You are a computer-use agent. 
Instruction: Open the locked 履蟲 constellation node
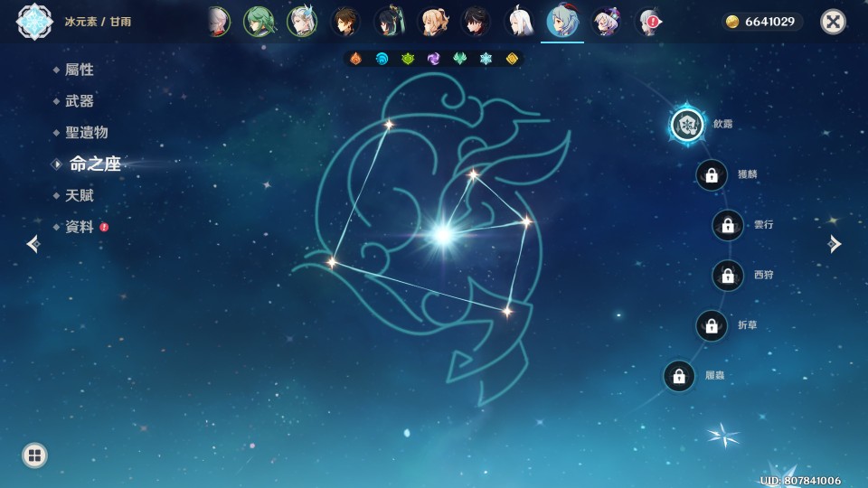pyautogui.click(x=679, y=376)
